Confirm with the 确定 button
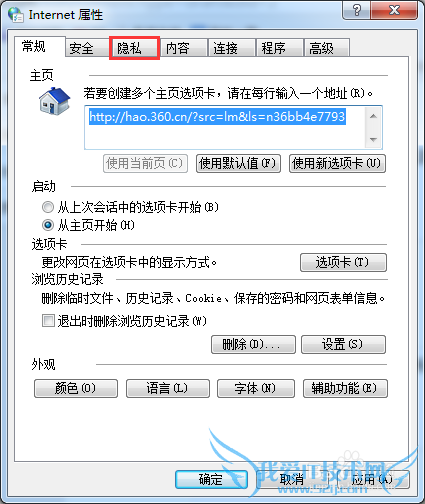Screen dimensions: 425x504 click(x=211, y=480)
